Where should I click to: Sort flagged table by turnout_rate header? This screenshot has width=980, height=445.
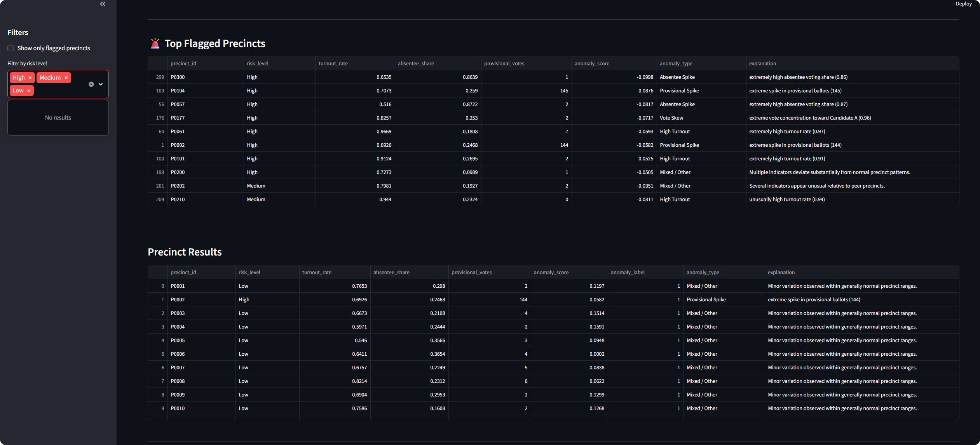click(x=333, y=63)
